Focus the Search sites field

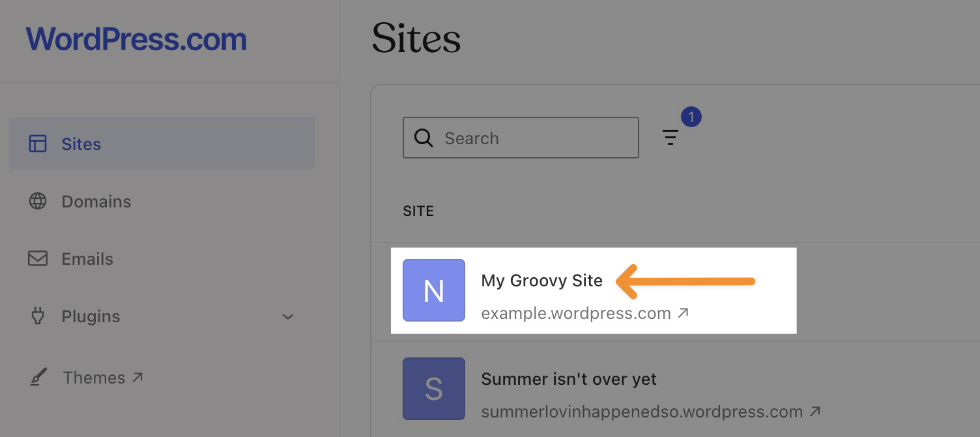tap(521, 138)
